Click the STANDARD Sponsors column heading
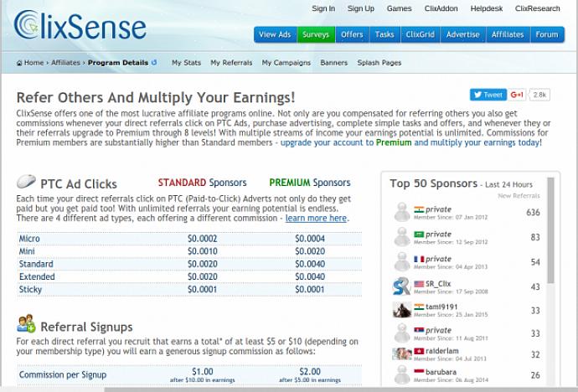This screenshot has width=578, height=392. coord(203,183)
